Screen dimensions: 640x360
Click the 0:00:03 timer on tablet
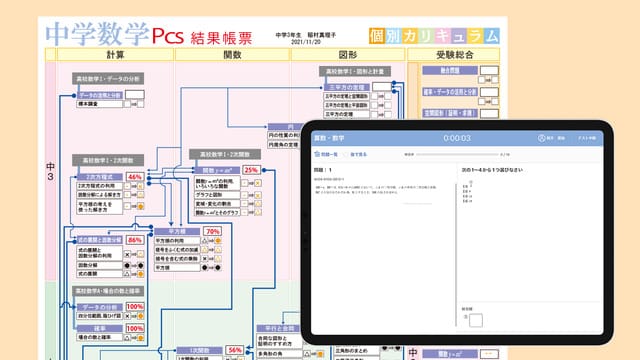click(457, 138)
